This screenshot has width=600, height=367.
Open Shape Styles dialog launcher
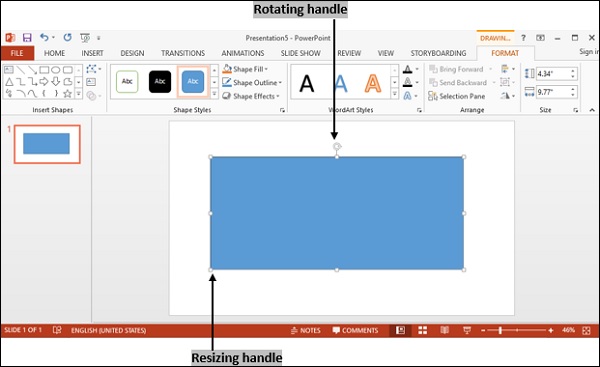pyautogui.click(x=282, y=110)
